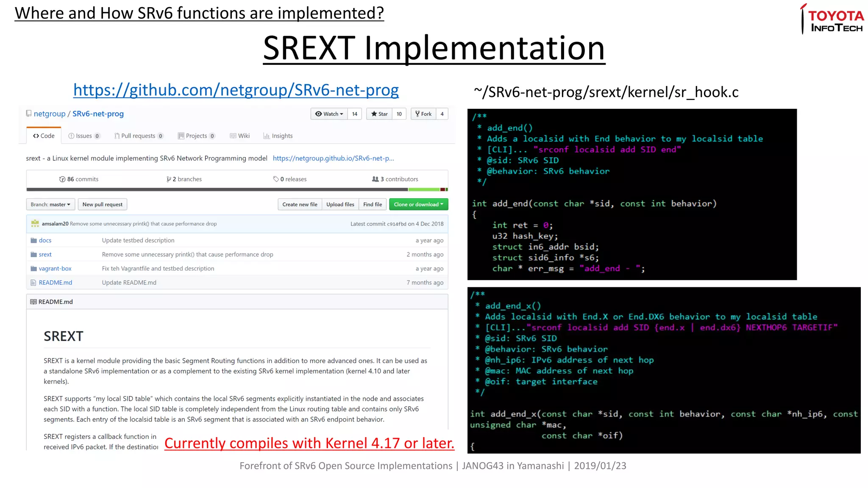The image size is (868, 488).
Task: Click the star icon on Star button
Action: (x=374, y=114)
